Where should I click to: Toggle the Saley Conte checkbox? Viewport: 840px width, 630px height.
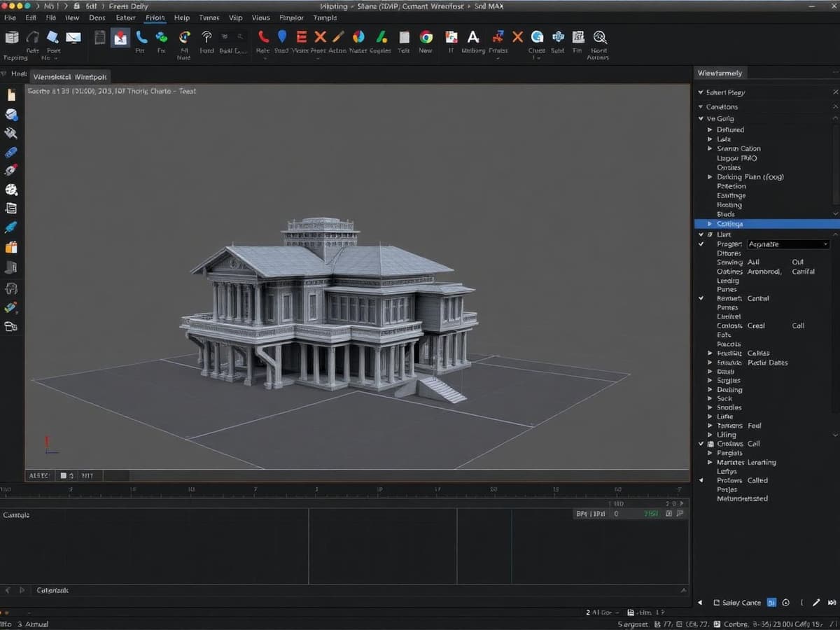(716, 603)
